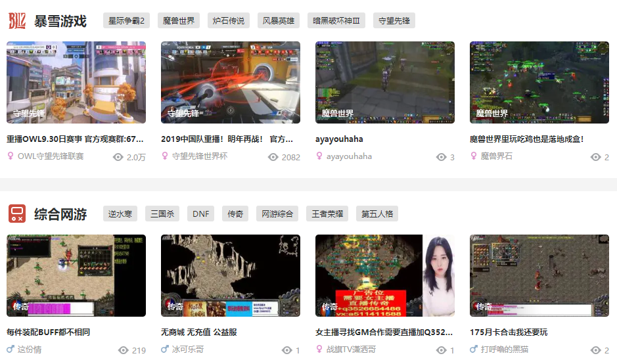Click the title 魔兽世界里玩吃鸡也是落地成盒！
617x364 pixels.
point(527,139)
